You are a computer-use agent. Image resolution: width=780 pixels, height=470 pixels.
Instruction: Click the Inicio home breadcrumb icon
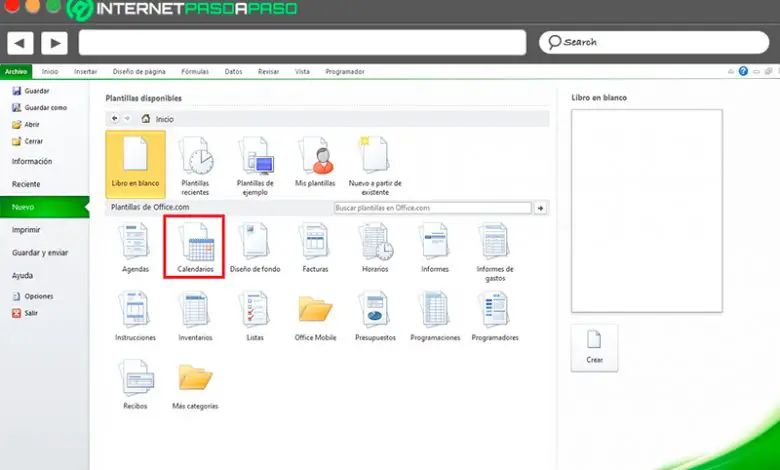(146, 119)
